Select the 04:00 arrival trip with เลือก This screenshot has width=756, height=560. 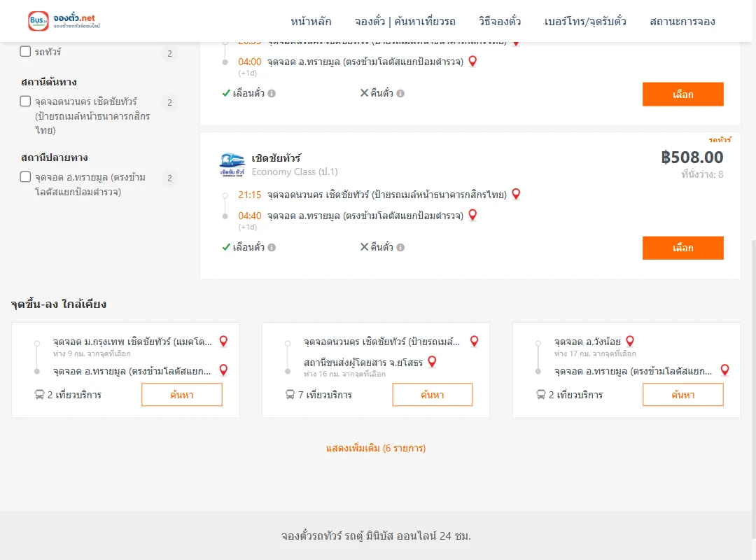[682, 94]
